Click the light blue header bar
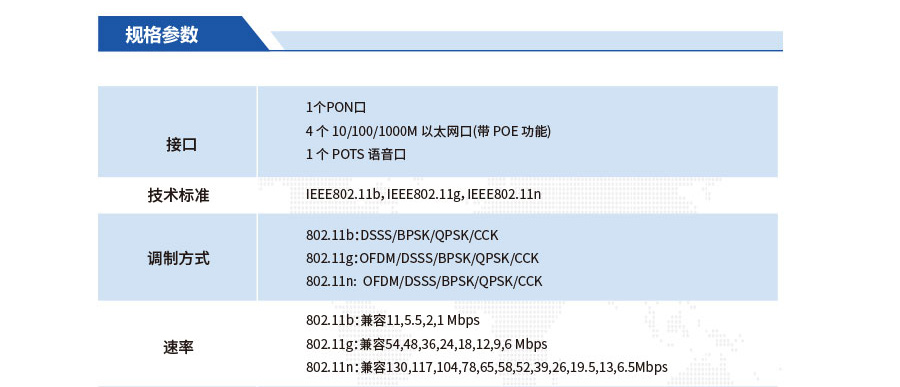Image resolution: width=900 pixels, height=387 pixels. (x=528, y=40)
